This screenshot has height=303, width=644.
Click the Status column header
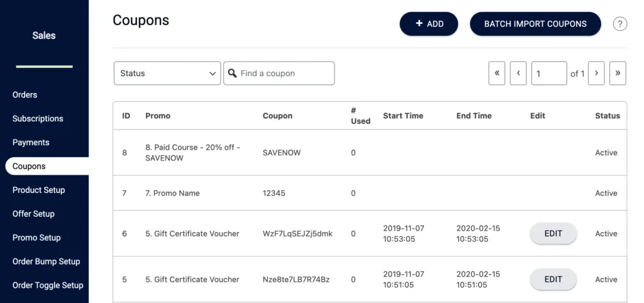click(x=608, y=116)
